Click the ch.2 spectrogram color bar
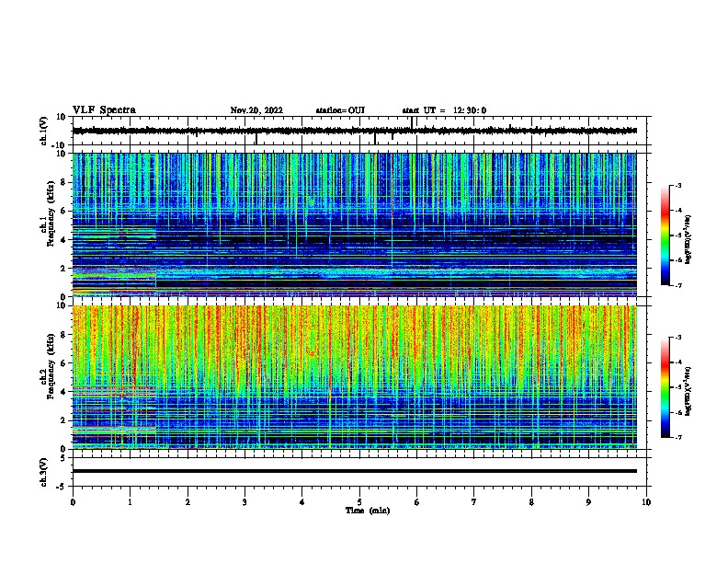 point(665,387)
